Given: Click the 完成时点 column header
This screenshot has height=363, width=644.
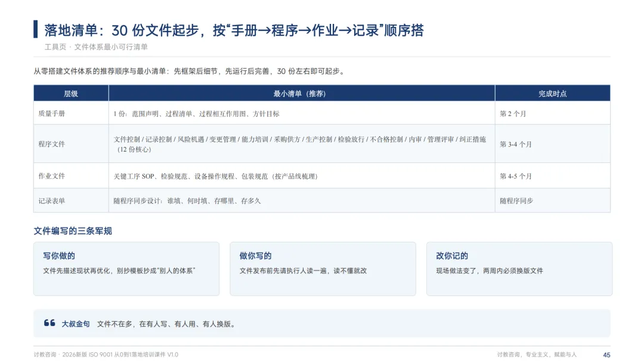Looking at the screenshot, I should point(553,93).
